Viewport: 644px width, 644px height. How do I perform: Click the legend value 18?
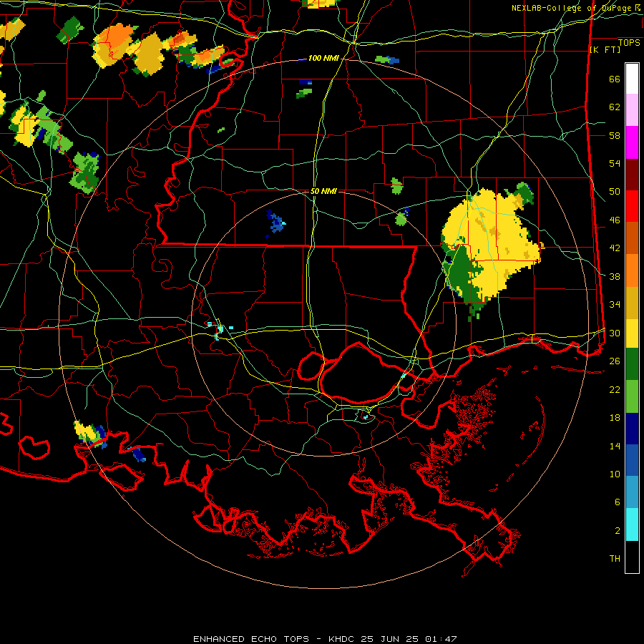615,418
